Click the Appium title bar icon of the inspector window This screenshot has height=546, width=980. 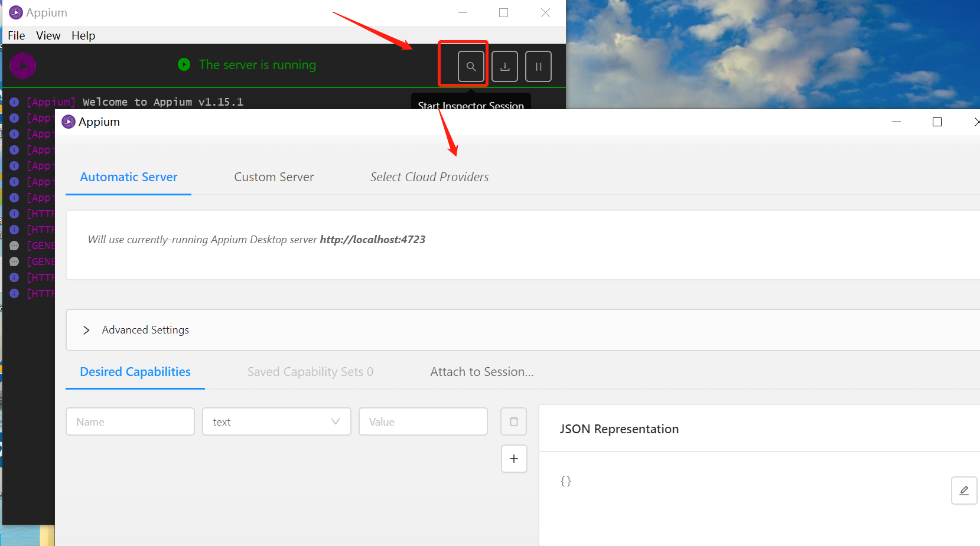(69, 122)
